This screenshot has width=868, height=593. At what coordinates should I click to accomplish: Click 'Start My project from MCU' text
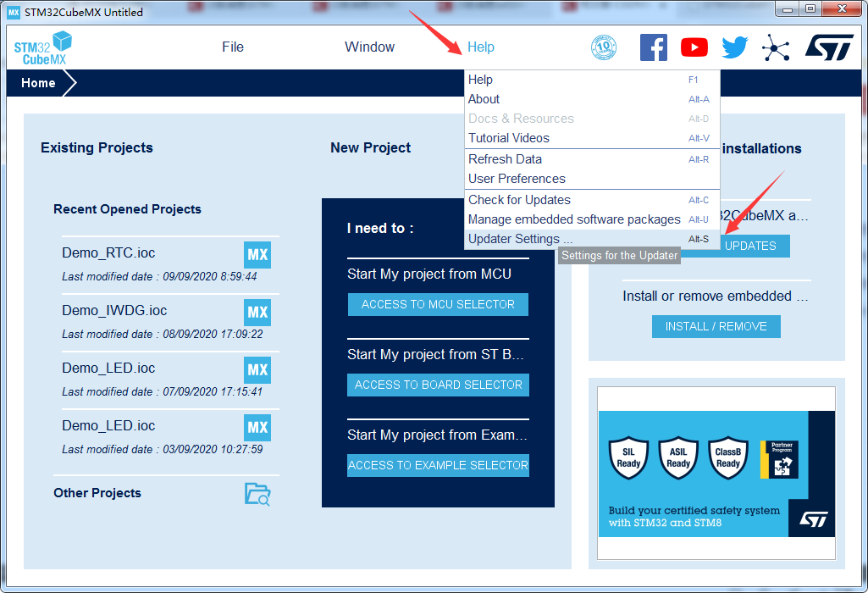click(x=429, y=274)
